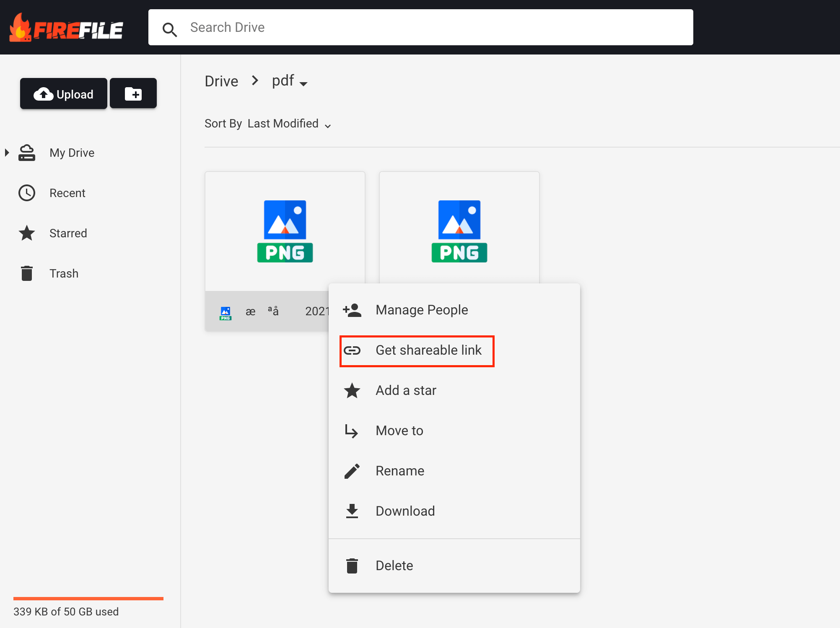The image size is (840, 628).
Task: Click the Search Drive input field
Action: pyautogui.click(x=421, y=27)
